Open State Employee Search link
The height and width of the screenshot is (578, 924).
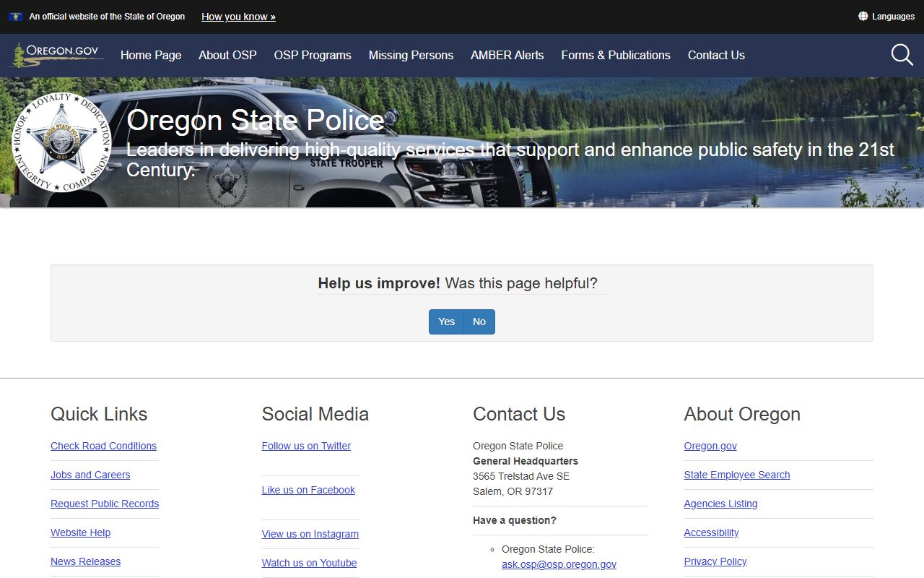pos(737,475)
